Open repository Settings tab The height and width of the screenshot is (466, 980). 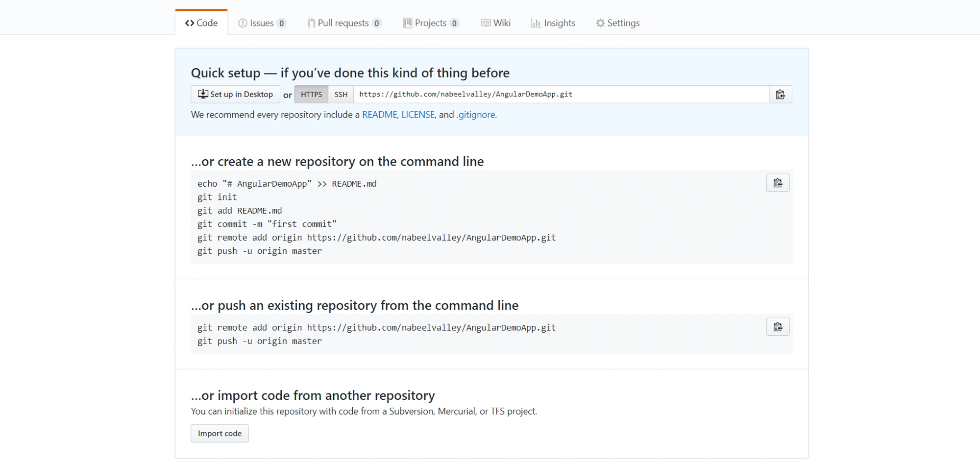(618, 23)
